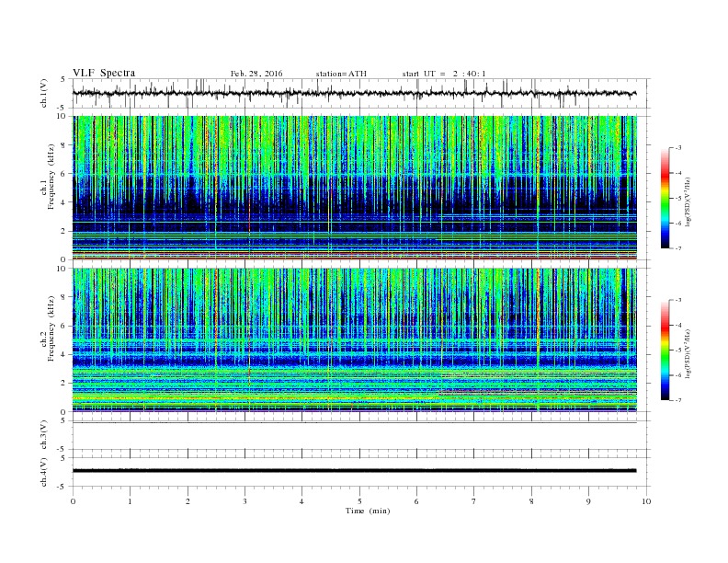Image resolution: width=728 pixels, height=563 pixels.
Task: Click the 'start UT = 2:40:1' text
Action: coord(444,74)
